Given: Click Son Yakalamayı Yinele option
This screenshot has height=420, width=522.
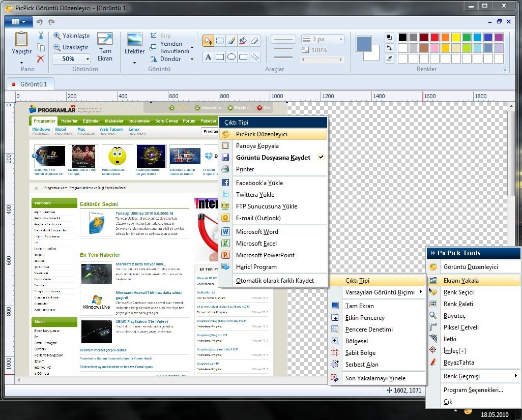Looking at the screenshot, I should (378, 378).
